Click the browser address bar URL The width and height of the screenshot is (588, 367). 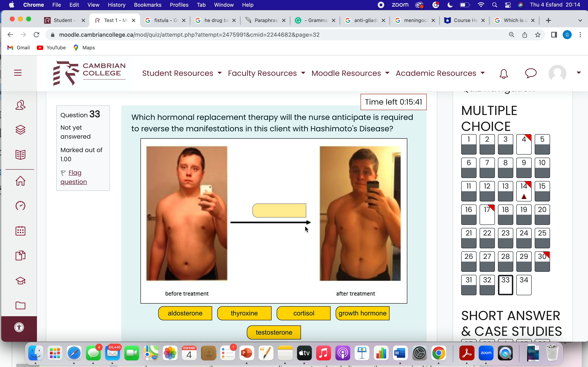tap(189, 35)
